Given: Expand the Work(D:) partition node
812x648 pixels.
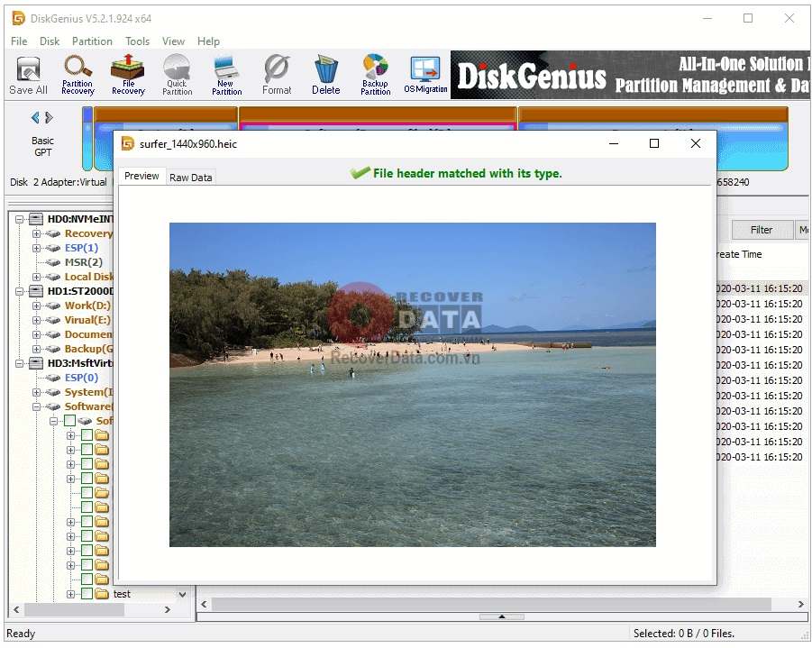Looking at the screenshot, I should click(x=36, y=306).
